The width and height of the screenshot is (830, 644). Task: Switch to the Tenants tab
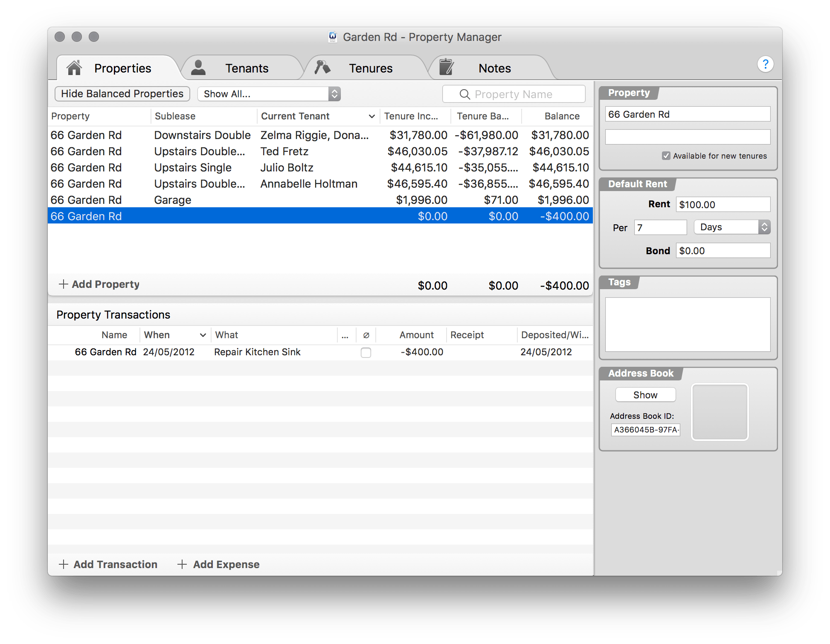(x=246, y=68)
